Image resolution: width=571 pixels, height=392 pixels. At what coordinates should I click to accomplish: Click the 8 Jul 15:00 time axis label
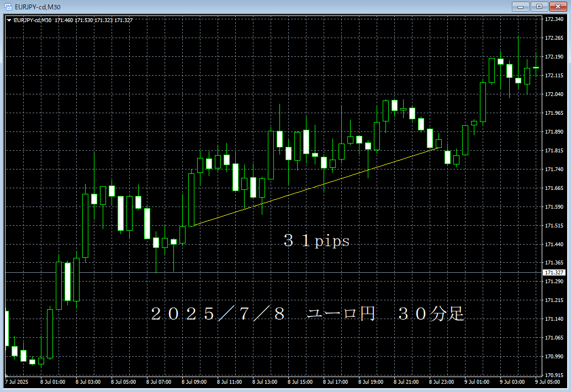[299, 382]
